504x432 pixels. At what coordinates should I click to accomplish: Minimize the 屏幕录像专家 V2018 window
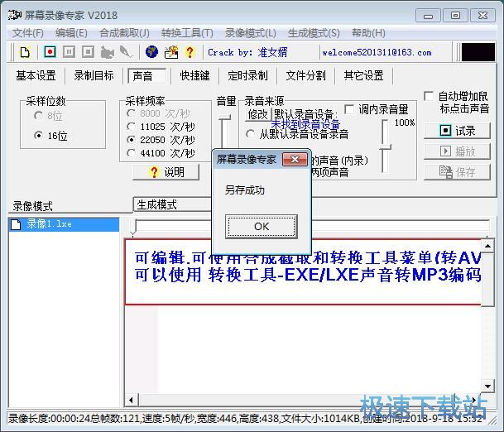click(428, 16)
